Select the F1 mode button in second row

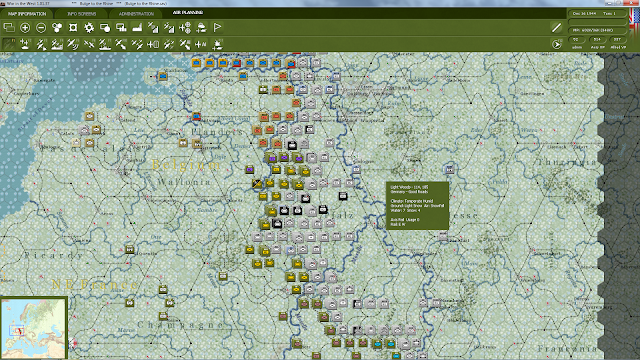click(9, 44)
